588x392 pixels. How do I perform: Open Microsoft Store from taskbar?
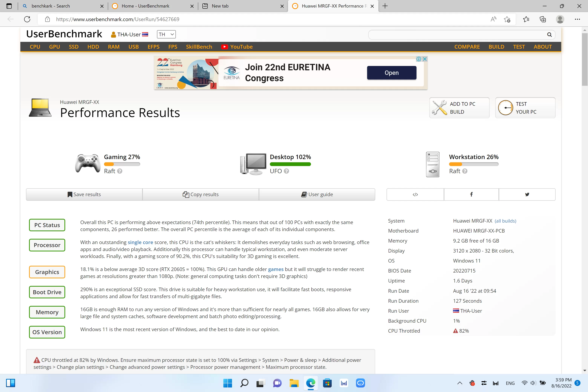click(327, 383)
